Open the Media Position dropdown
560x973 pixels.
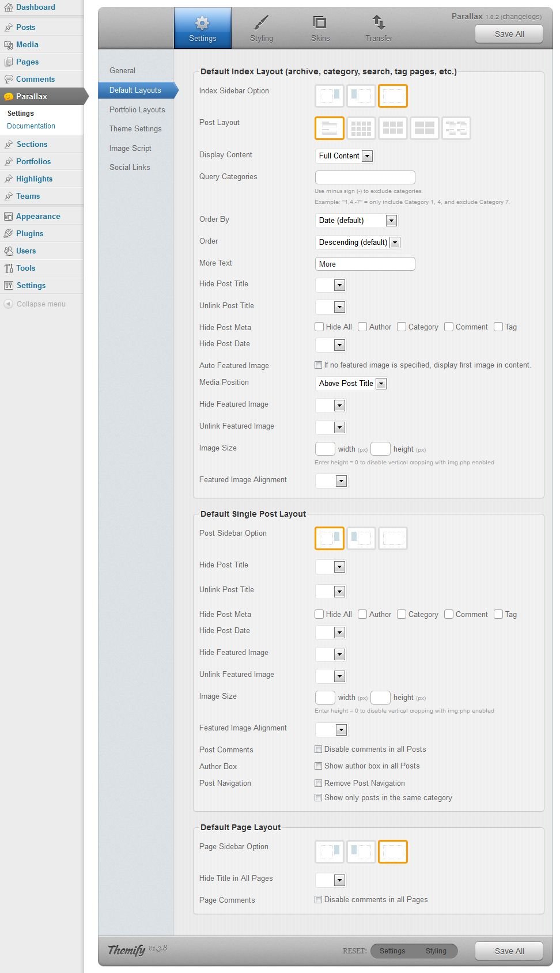pos(351,383)
